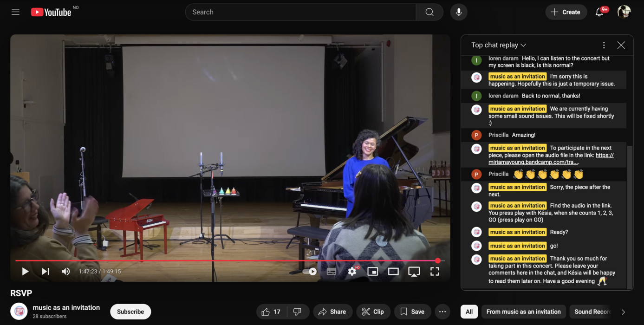Image resolution: width=644 pixels, height=325 pixels.
Task: Open the YouTube hamburger guide menu
Action: pyautogui.click(x=15, y=12)
